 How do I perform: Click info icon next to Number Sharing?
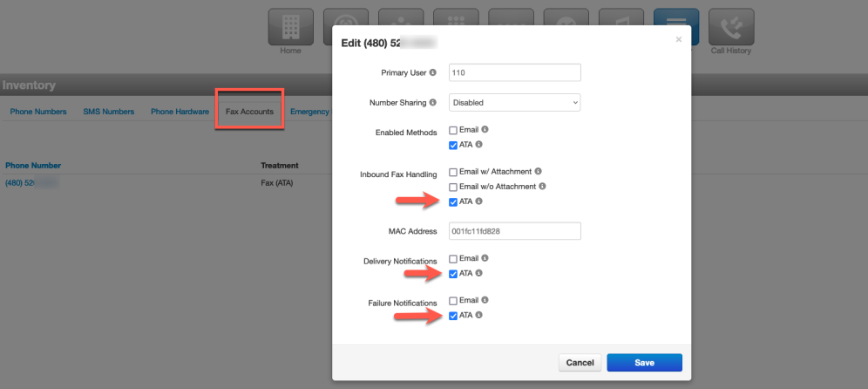coord(433,103)
